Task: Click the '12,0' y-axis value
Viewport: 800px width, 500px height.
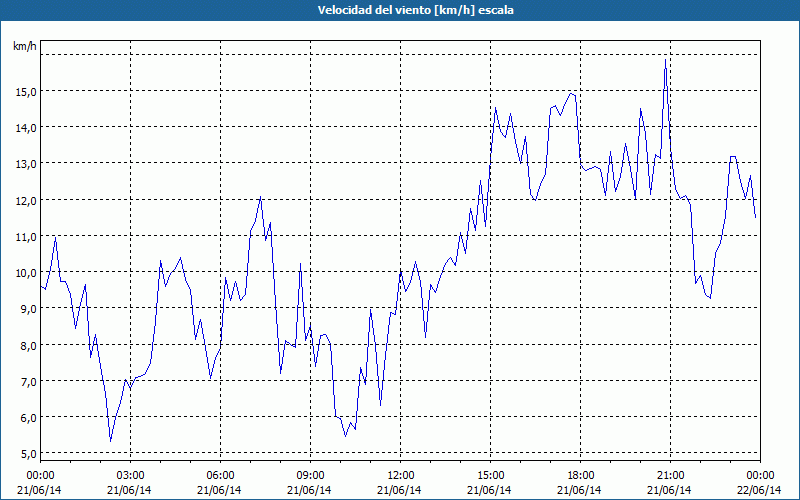Action: click(x=26, y=201)
